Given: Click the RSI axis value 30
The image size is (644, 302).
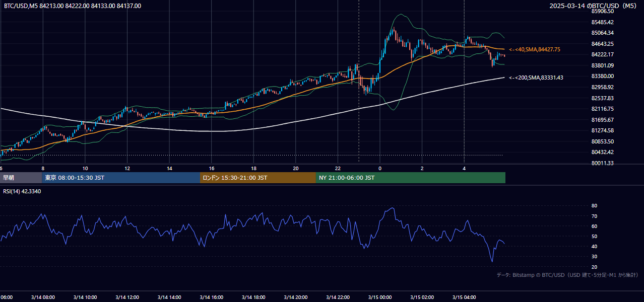Looking at the screenshot, I should [x=594, y=257].
